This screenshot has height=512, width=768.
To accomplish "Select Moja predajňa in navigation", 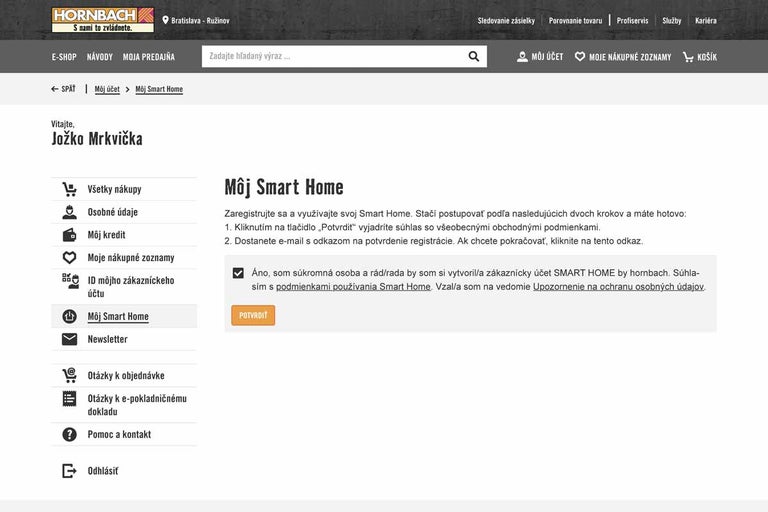I will (x=148, y=57).
